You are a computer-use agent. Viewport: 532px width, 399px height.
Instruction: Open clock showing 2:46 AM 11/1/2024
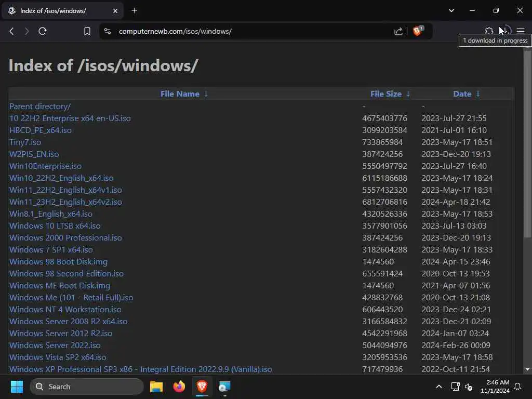point(495,387)
